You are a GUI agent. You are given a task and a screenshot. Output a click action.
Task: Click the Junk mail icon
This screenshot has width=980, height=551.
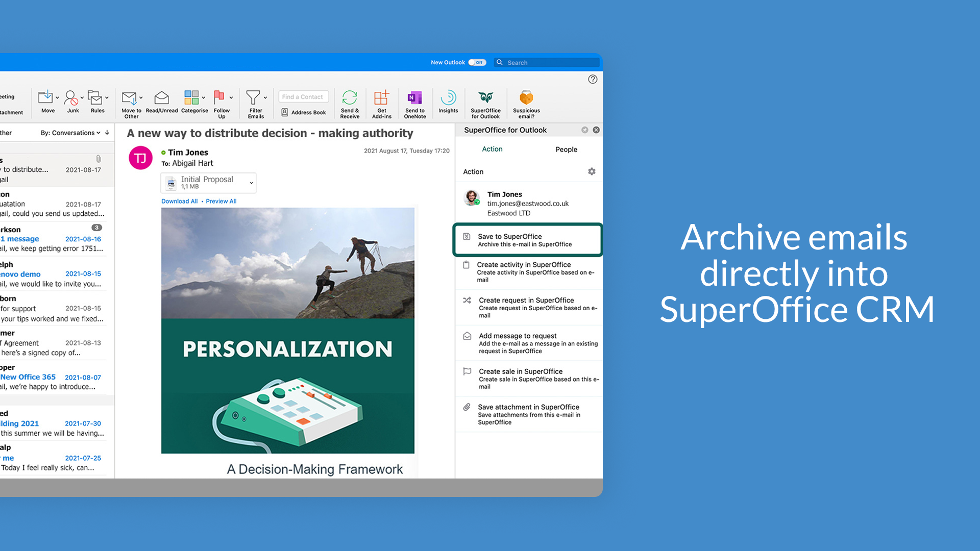[x=71, y=97]
